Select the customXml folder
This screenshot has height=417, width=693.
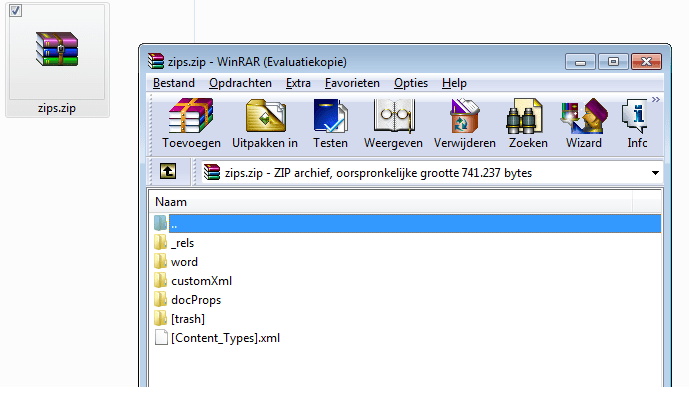point(201,281)
